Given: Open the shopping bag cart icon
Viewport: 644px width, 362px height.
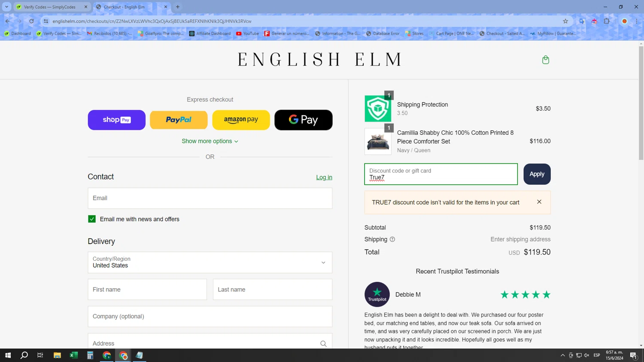Looking at the screenshot, I should [x=545, y=60].
